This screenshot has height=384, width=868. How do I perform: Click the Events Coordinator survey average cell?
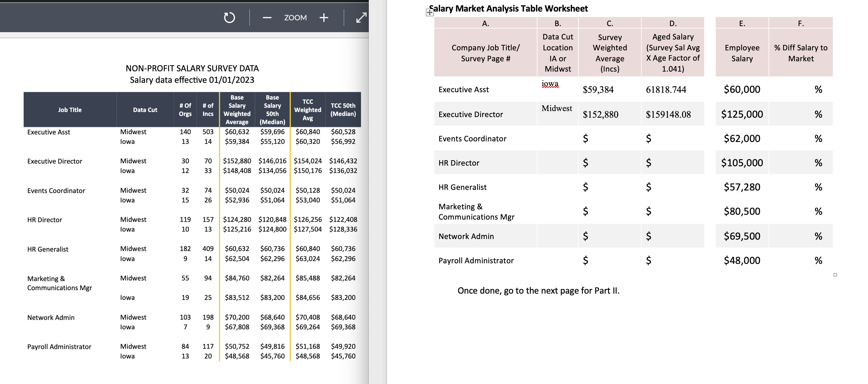pyautogui.click(x=609, y=139)
